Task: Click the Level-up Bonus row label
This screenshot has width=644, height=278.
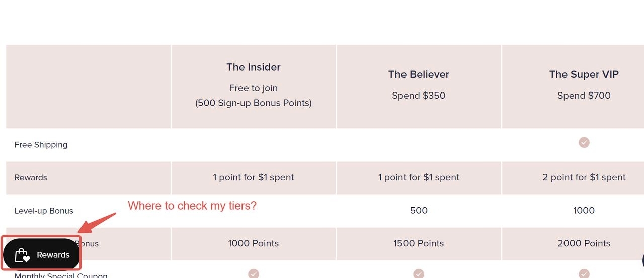Action: tap(44, 211)
